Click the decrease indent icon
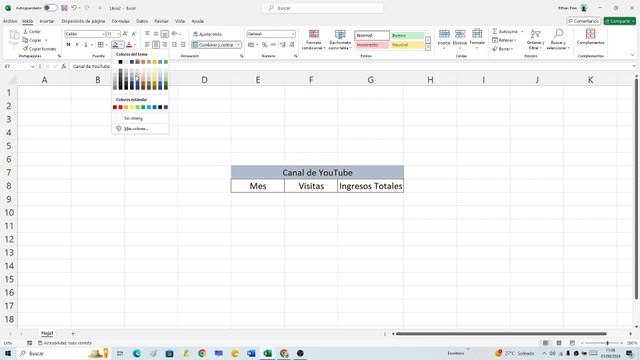640x360 pixels. pyautogui.click(x=174, y=44)
